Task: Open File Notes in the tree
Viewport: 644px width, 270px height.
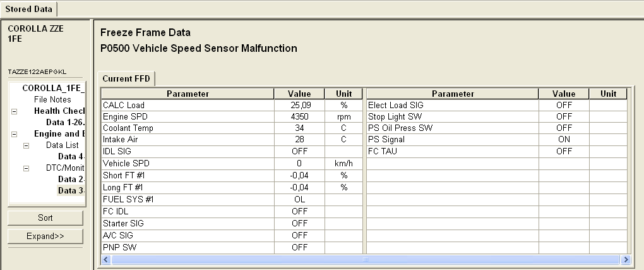Action: pos(52,99)
